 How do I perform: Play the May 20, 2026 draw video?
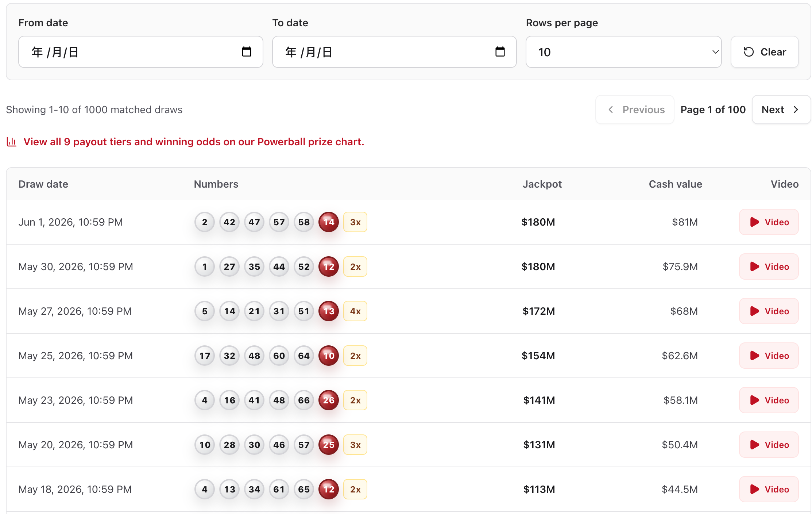coord(769,445)
